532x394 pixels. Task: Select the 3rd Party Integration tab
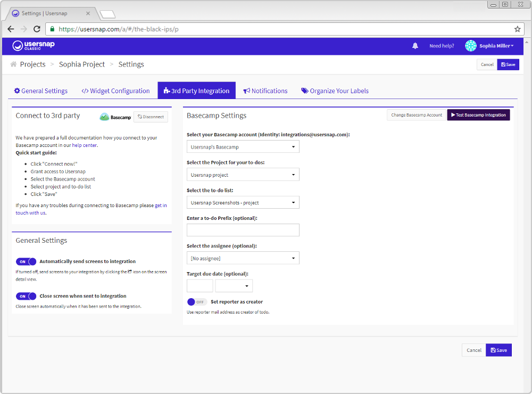click(x=196, y=91)
